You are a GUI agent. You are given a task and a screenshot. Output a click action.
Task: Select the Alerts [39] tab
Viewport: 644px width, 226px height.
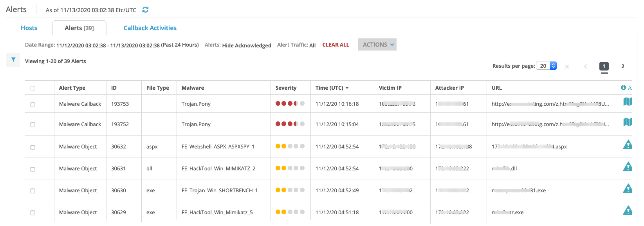coord(79,28)
